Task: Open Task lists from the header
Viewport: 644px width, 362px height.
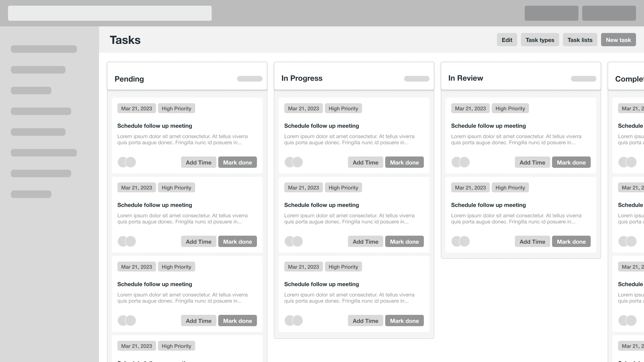Action: [580, 40]
